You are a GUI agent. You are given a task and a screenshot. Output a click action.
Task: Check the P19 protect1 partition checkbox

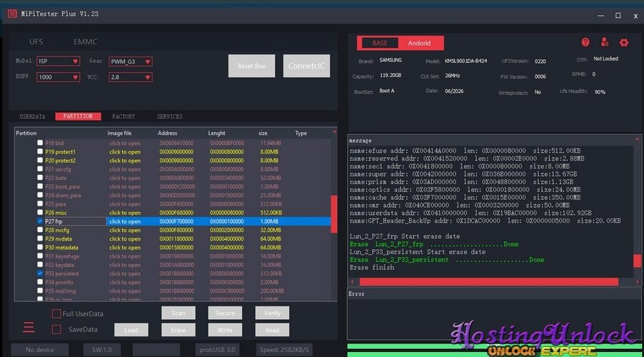click(x=40, y=151)
